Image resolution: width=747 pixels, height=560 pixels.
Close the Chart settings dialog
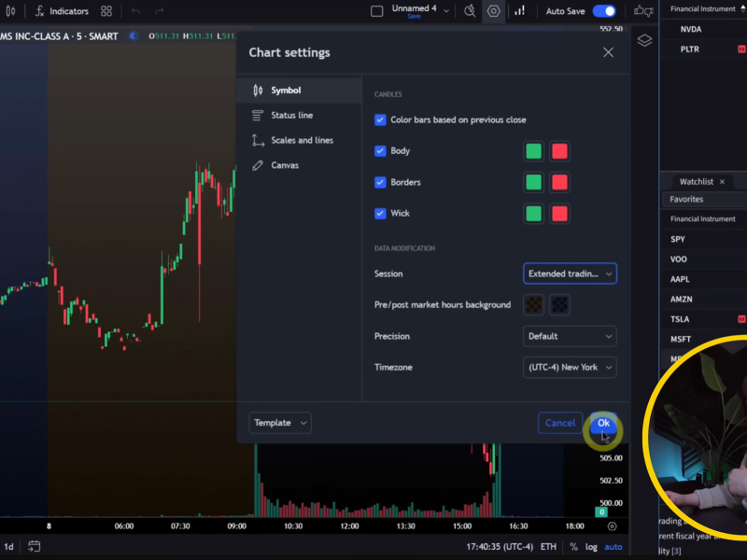coord(608,53)
